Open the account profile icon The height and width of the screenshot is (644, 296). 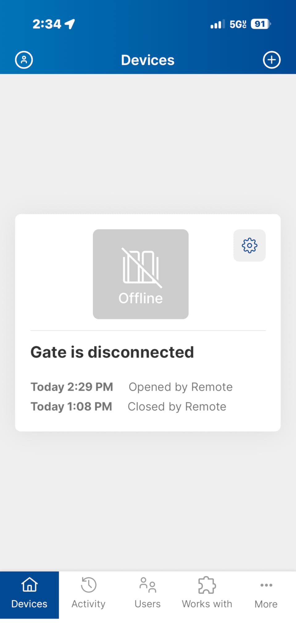coord(24,60)
